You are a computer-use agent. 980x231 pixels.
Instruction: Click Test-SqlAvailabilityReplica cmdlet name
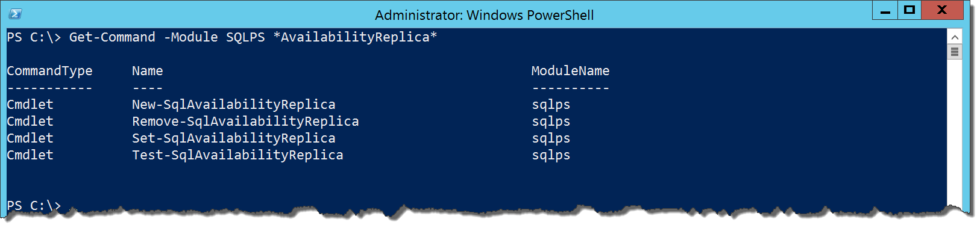click(x=237, y=155)
